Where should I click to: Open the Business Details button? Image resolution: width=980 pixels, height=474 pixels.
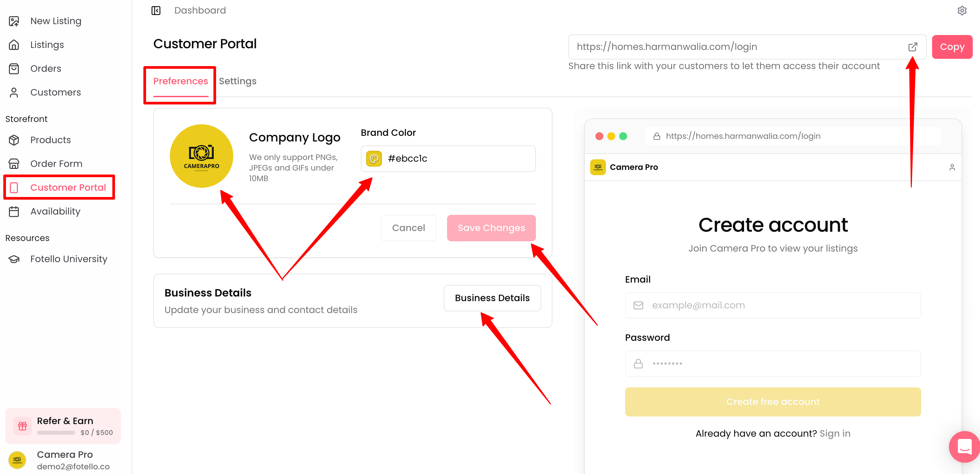coord(492,298)
